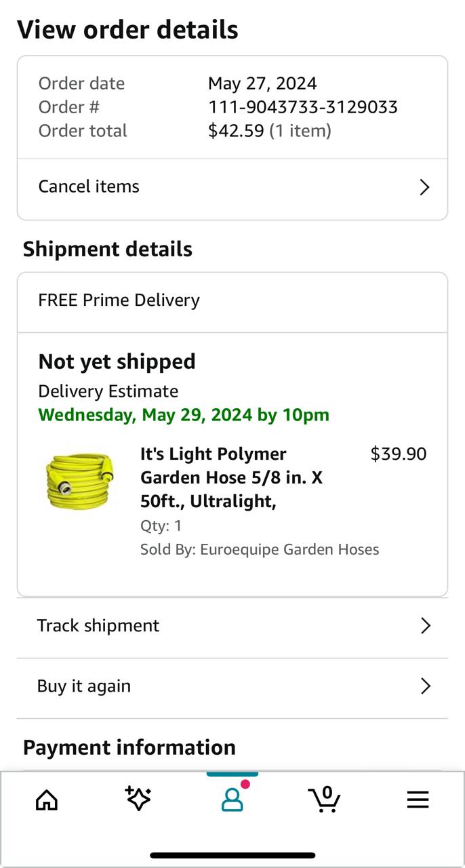Select Buy it again option
Viewport: 465px width, 868px height.
pos(84,686)
